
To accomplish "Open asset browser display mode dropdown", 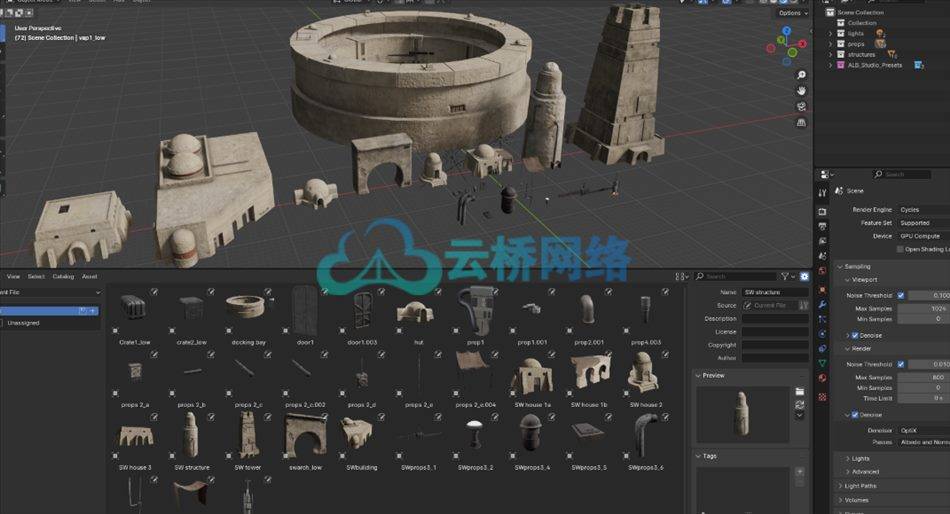I will click(x=682, y=276).
